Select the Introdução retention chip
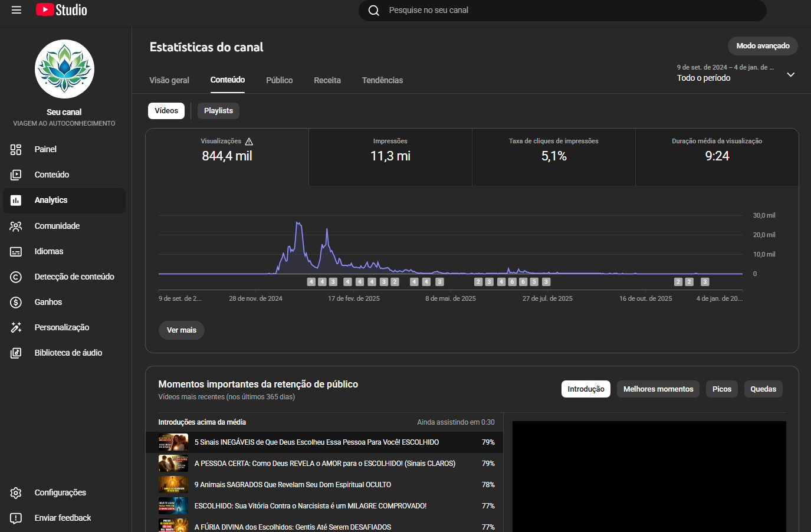Viewport: 811px width, 532px height. pos(586,389)
